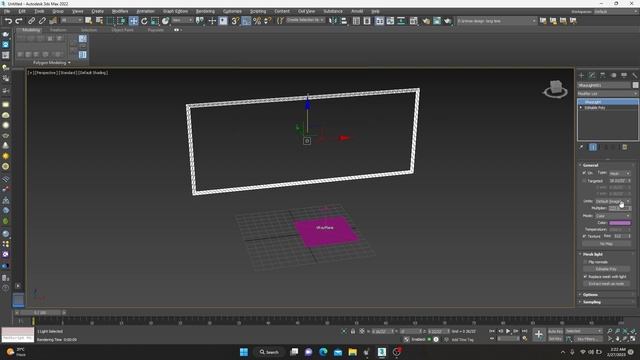Image resolution: width=640 pixels, height=360 pixels.
Task: Toggle the Angle Snap icon
Action: (x=246, y=21)
